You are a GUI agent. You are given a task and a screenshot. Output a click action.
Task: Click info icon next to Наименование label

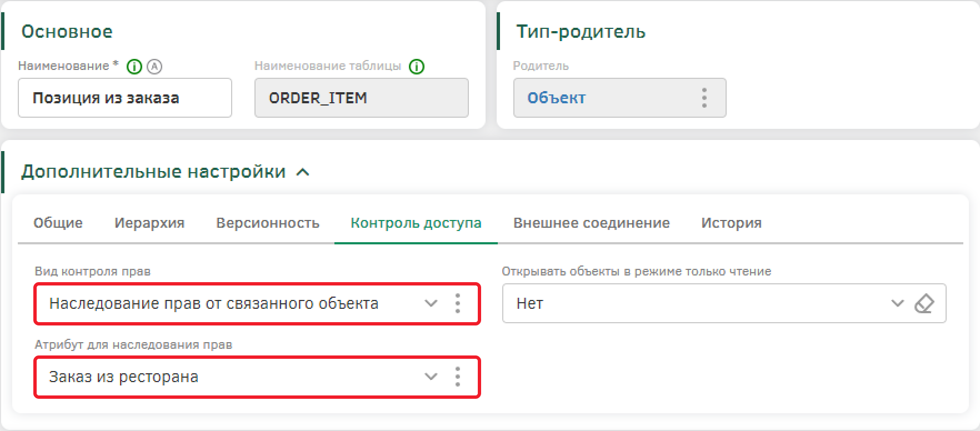tap(134, 67)
